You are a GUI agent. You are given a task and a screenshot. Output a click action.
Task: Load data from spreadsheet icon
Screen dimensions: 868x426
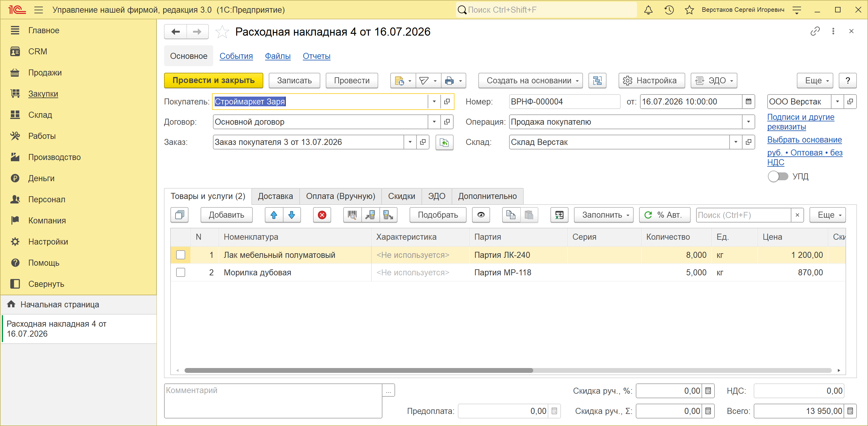tap(559, 215)
